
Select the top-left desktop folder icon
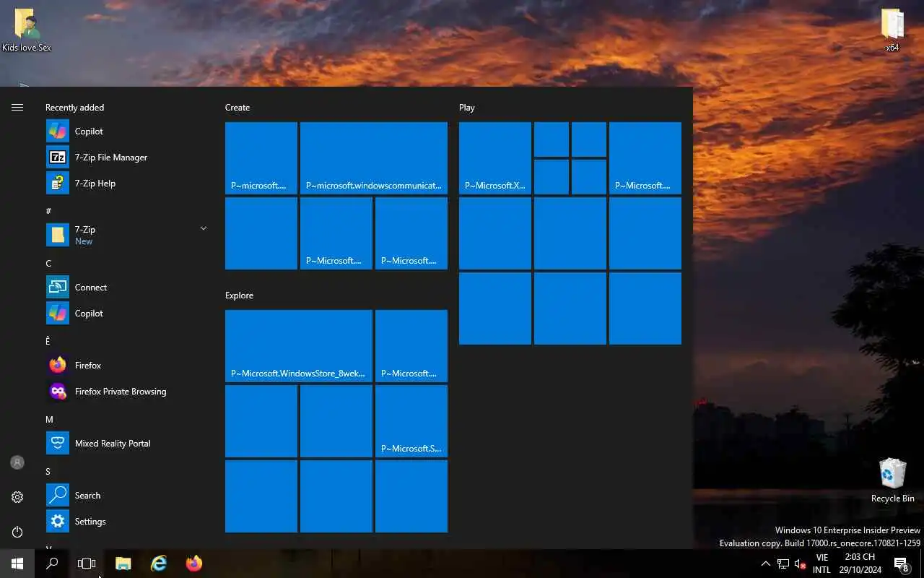pos(27,30)
